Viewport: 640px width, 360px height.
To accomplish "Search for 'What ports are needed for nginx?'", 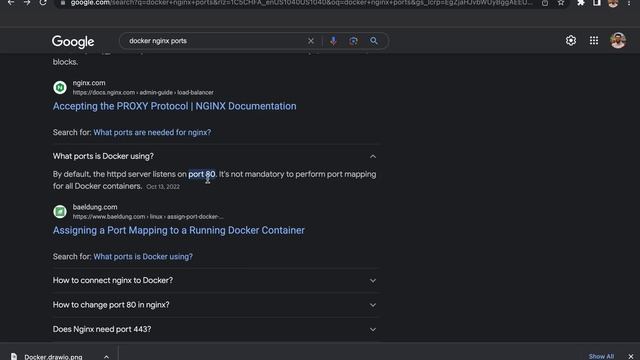I will tap(152, 132).
